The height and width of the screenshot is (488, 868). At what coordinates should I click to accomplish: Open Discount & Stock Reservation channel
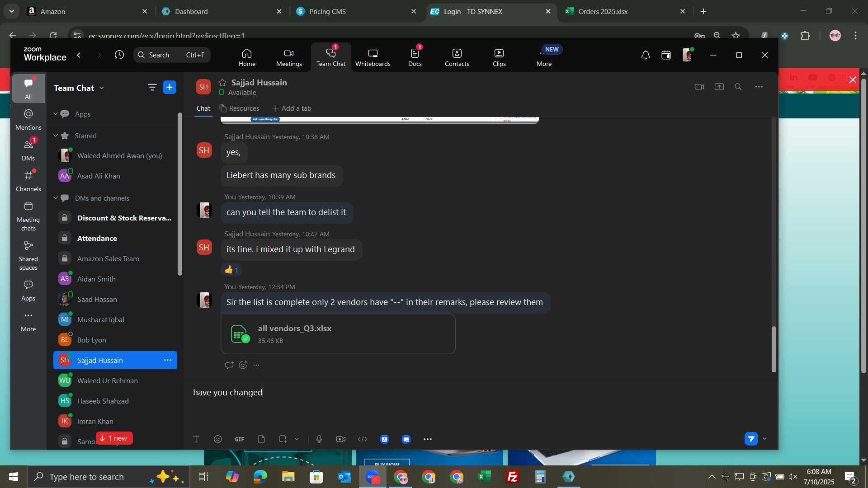115,218
